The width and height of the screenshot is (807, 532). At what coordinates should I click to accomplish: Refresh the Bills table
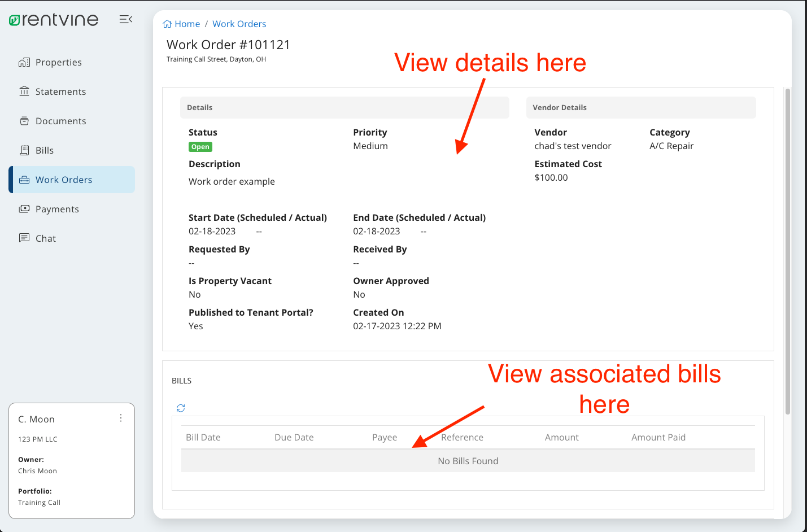[x=181, y=408]
